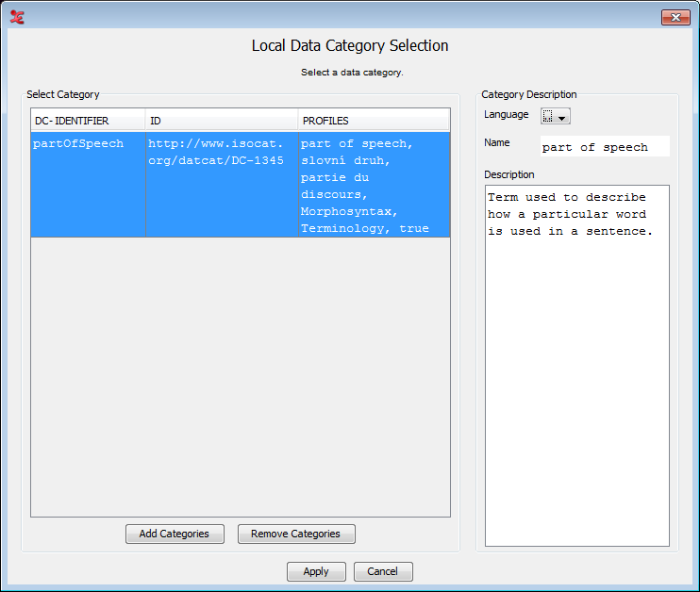The width and height of the screenshot is (700, 592).
Task: Click the 'Select a data category.' subtitle
Action: point(352,73)
